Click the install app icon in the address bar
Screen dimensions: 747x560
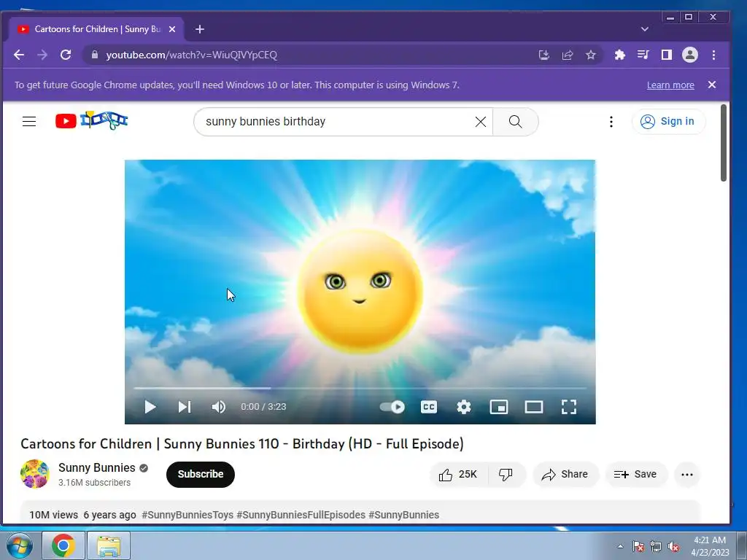point(544,55)
